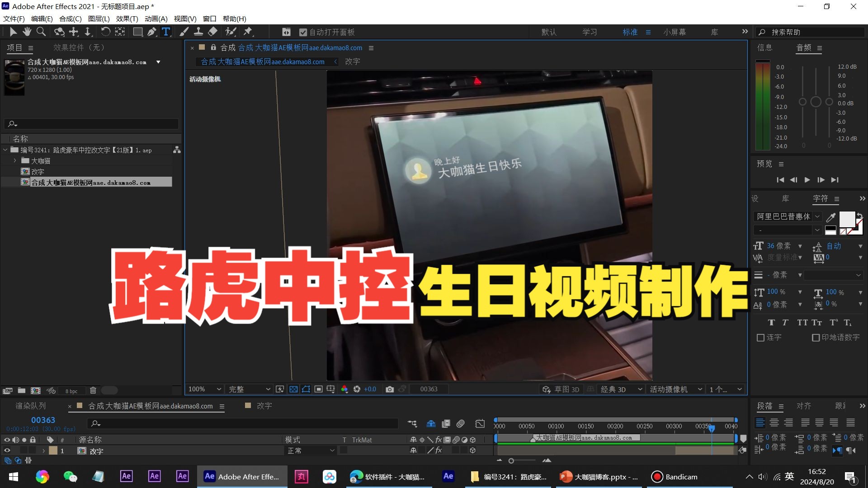
Task: Play the preview
Action: [807, 180]
